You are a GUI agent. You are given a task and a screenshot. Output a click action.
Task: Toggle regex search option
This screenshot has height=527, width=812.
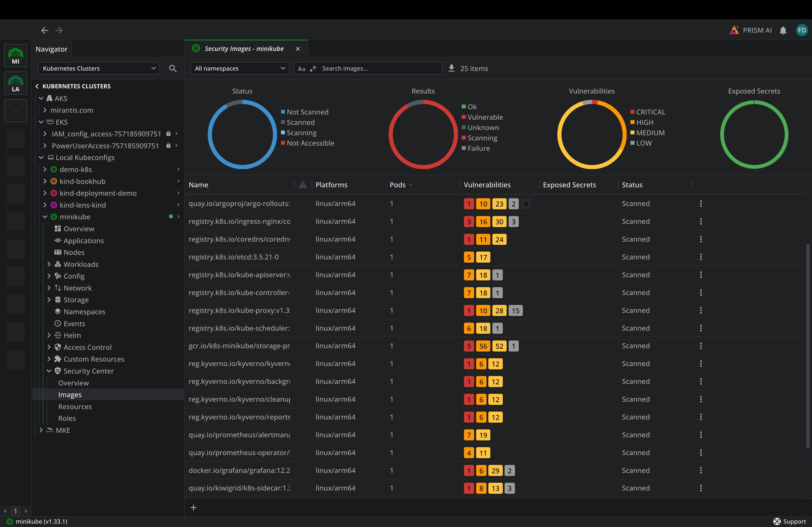(313, 69)
